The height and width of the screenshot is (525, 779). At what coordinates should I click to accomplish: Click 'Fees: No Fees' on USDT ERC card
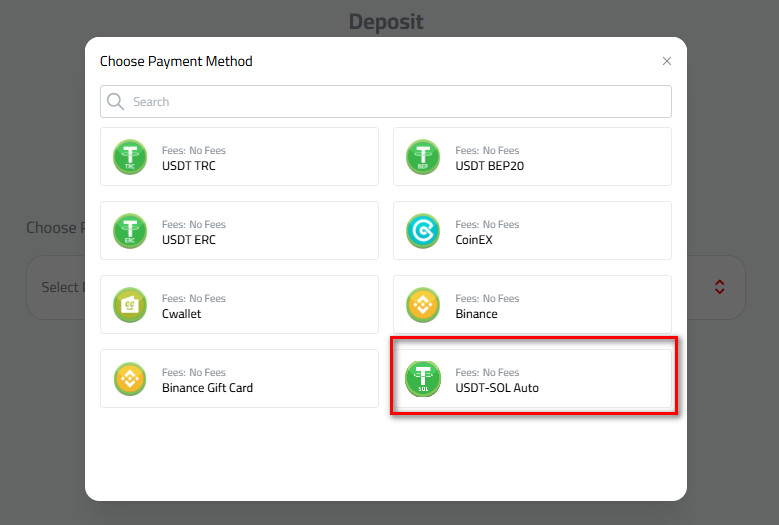(x=194, y=225)
